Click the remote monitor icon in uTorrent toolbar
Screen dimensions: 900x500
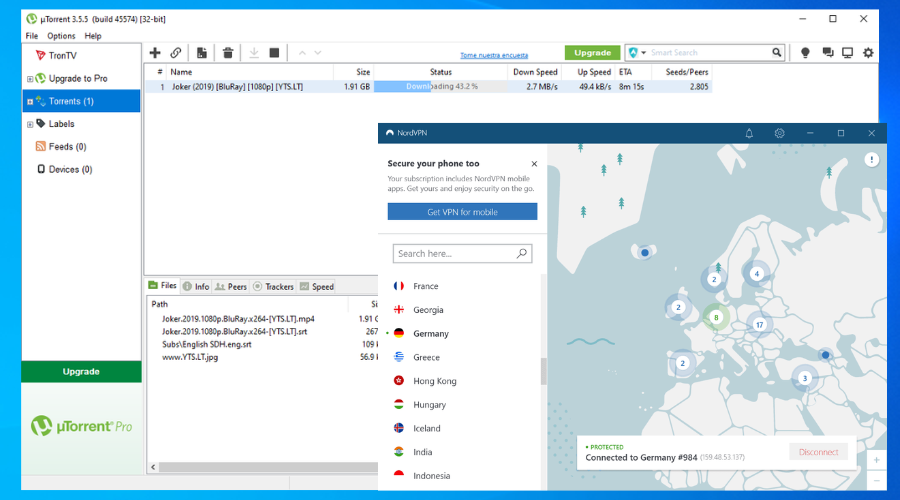[x=847, y=53]
